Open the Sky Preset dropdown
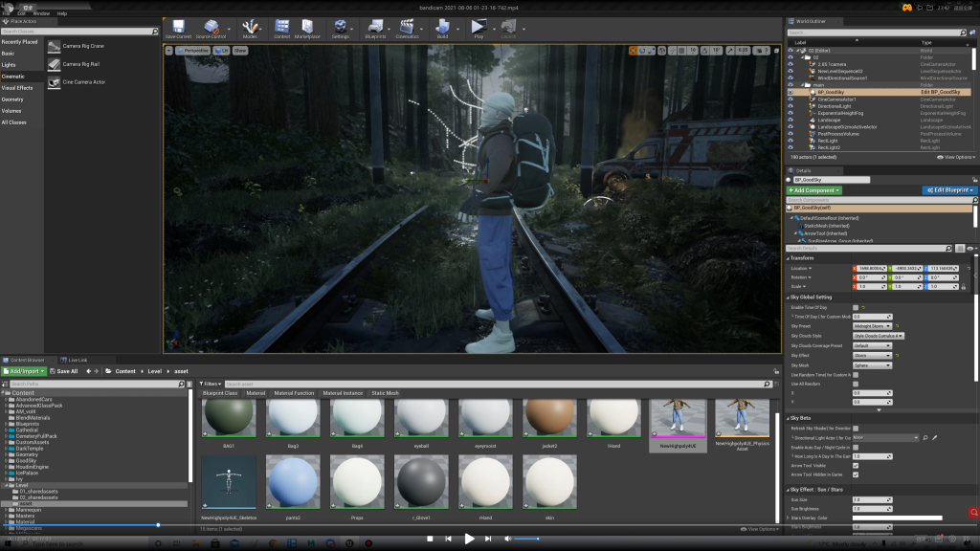980x551 pixels. (873, 326)
